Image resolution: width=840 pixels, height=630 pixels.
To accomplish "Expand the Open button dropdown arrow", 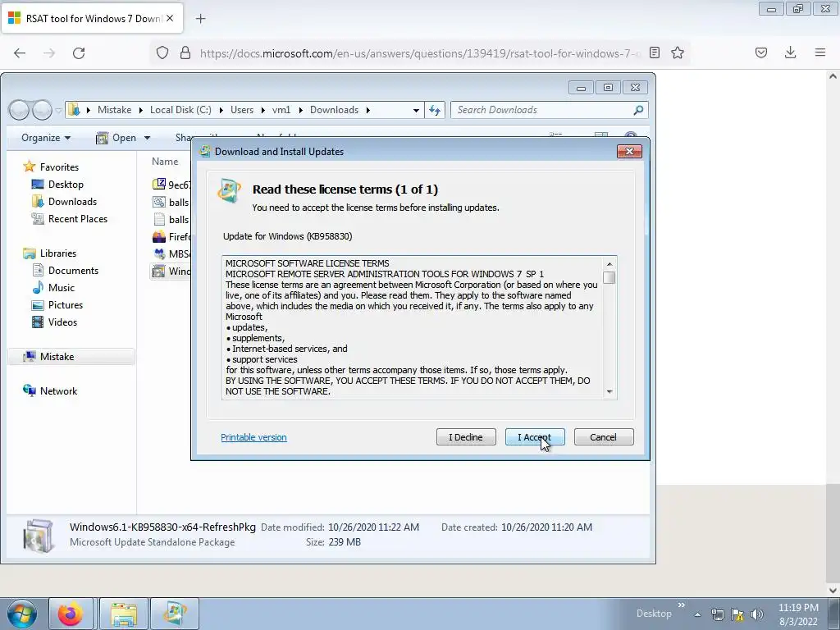I will [148, 138].
